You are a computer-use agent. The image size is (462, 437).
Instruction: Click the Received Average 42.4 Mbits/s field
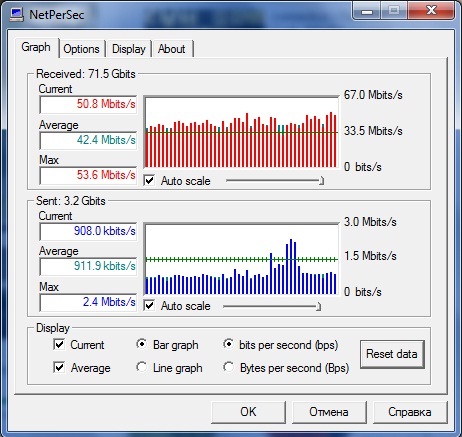tap(88, 140)
